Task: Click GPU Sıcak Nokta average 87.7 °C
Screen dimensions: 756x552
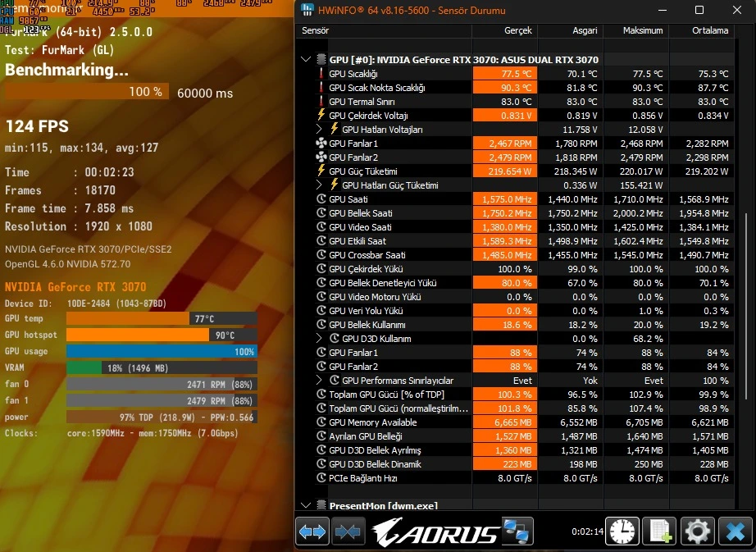Action: click(713, 87)
